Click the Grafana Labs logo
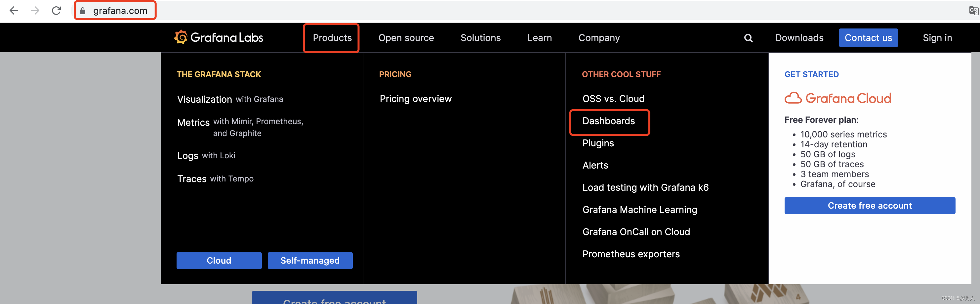This screenshot has width=980, height=304. coord(218,37)
